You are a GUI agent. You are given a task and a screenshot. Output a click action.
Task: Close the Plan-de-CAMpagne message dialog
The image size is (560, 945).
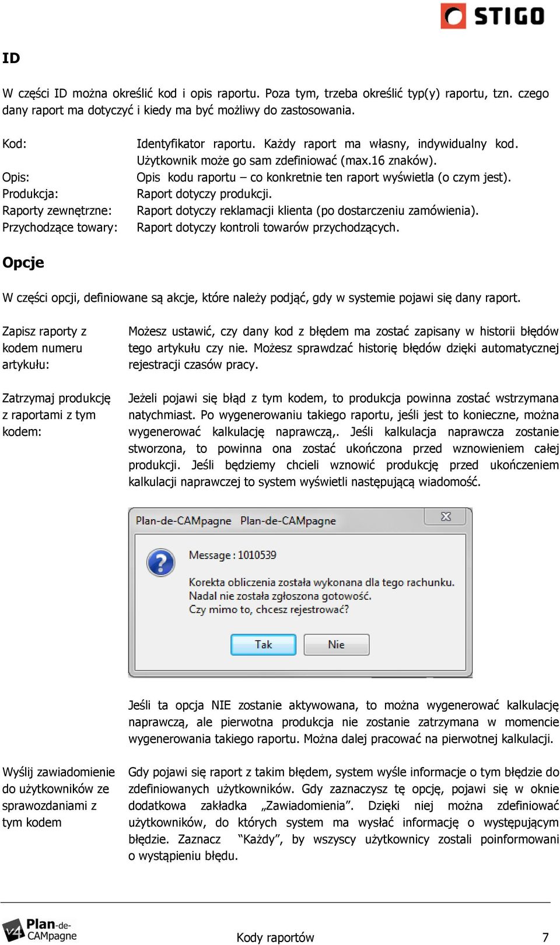click(446, 517)
